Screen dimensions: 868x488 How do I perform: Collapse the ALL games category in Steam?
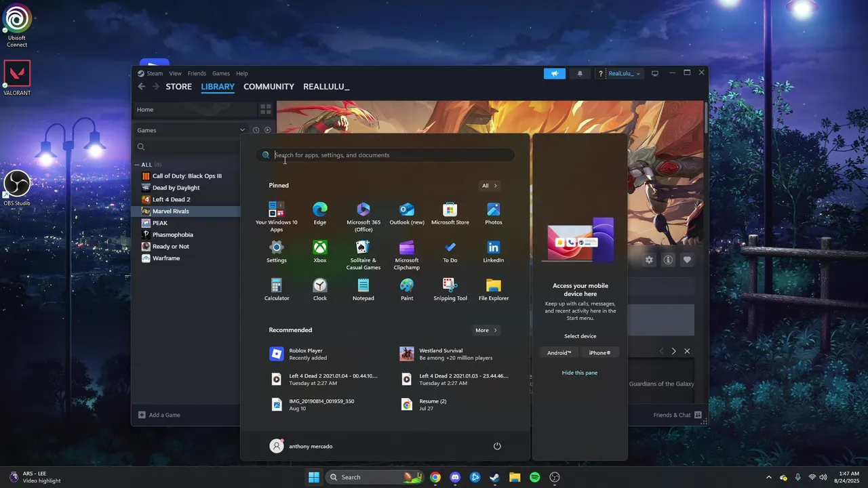tap(137, 165)
